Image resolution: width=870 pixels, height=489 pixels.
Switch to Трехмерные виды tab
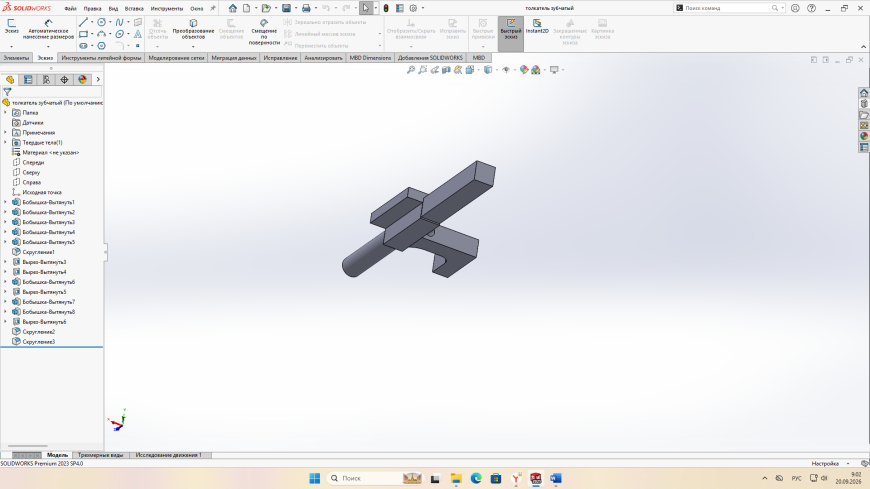[x=100, y=455]
